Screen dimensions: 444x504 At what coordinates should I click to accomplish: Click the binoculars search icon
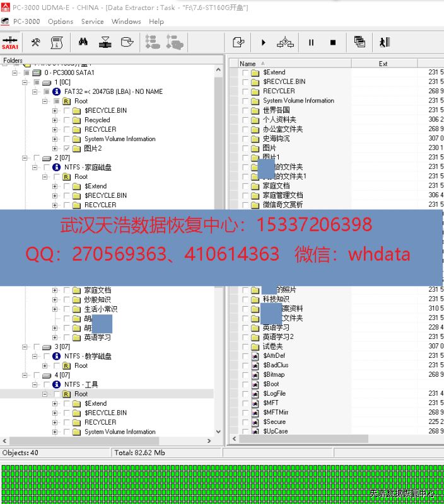(x=83, y=42)
